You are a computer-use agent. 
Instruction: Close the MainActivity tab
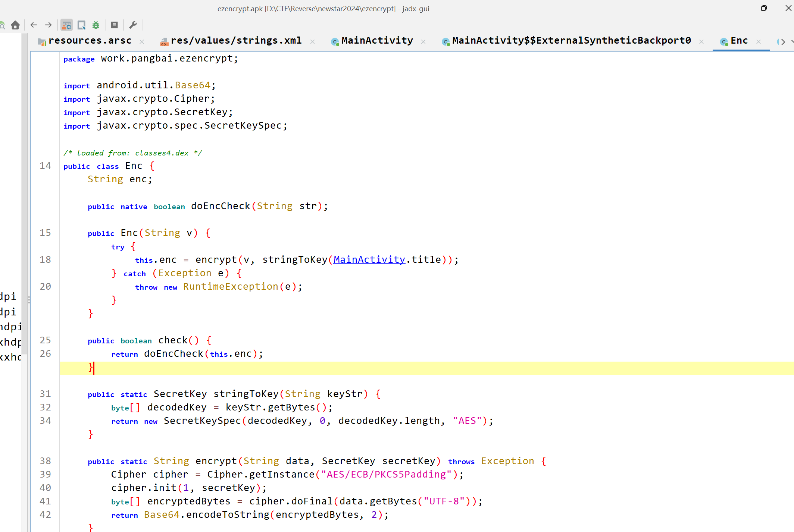423,42
